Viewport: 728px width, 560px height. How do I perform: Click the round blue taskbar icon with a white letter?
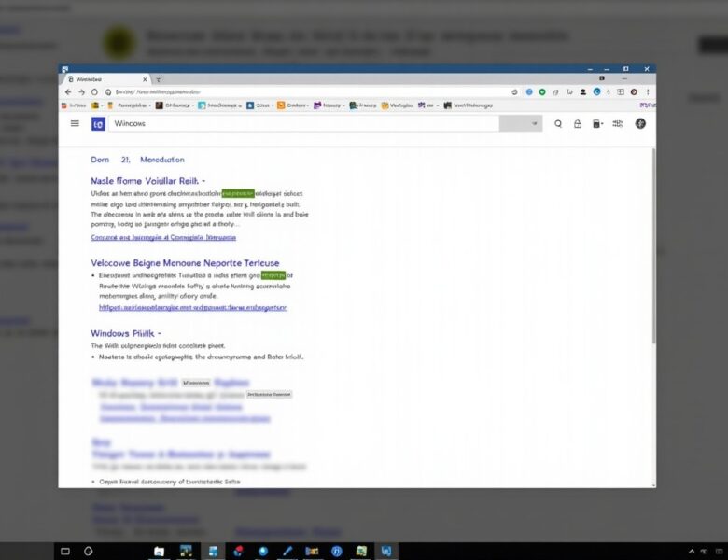pos(337,552)
